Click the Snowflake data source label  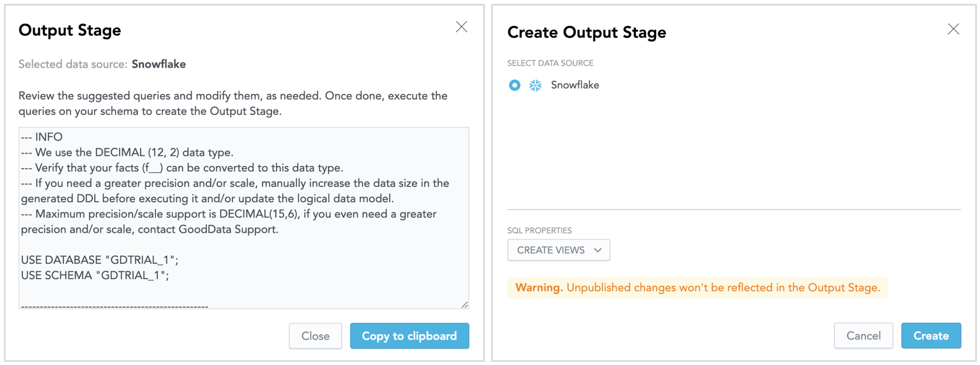pos(575,85)
